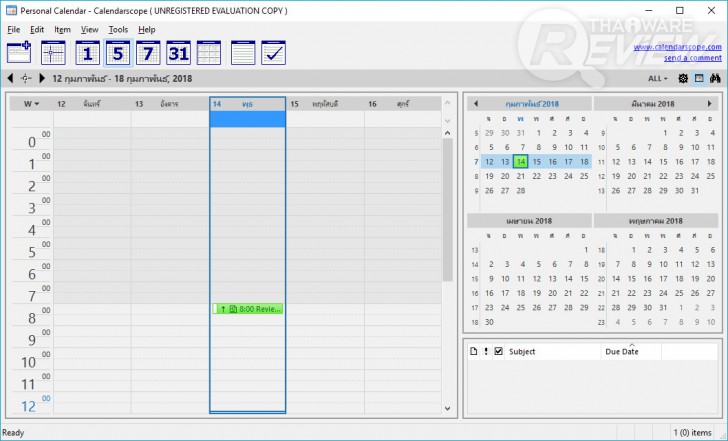Select the day 16 column header
Image resolution: width=728 pixels, height=441 pixels.
(x=403, y=104)
